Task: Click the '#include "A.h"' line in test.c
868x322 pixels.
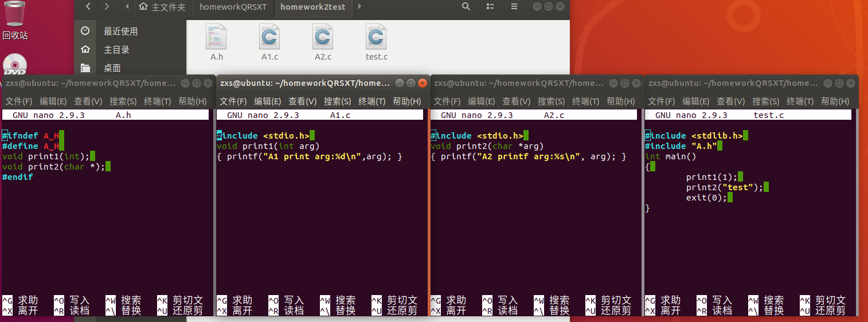Action: 681,146
